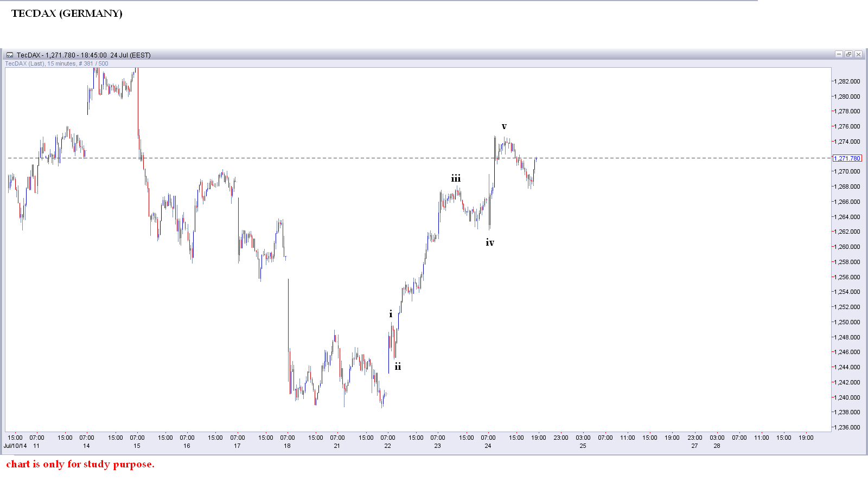
Task: Click the restore-window icon beside the close button
Action: (849, 55)
